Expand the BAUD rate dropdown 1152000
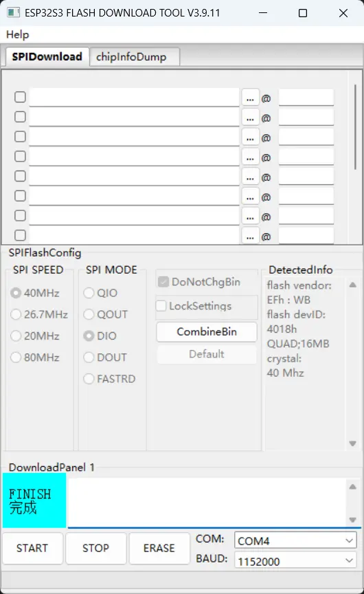Image resolution: width=364 pixels, height=594 pixels. coord(295,561)
